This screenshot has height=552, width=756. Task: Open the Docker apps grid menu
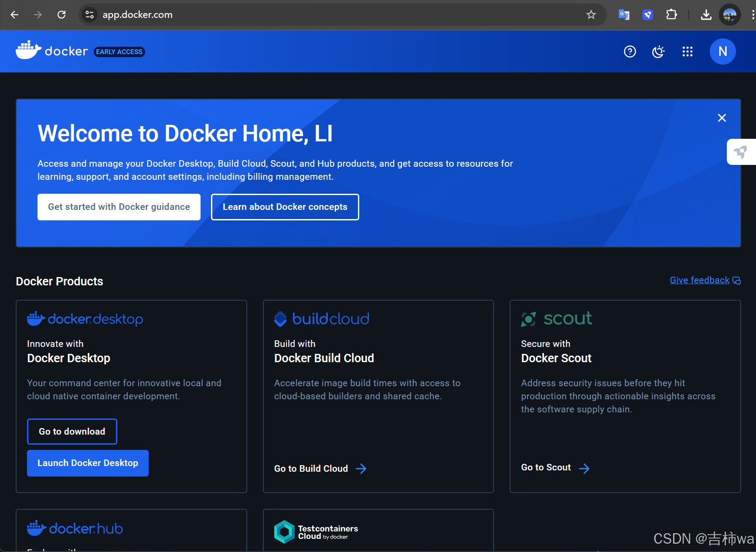[688, 52]
